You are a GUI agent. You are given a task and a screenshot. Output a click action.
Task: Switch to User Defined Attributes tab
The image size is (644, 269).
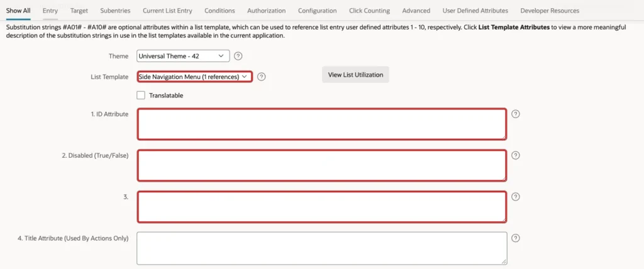475,11
